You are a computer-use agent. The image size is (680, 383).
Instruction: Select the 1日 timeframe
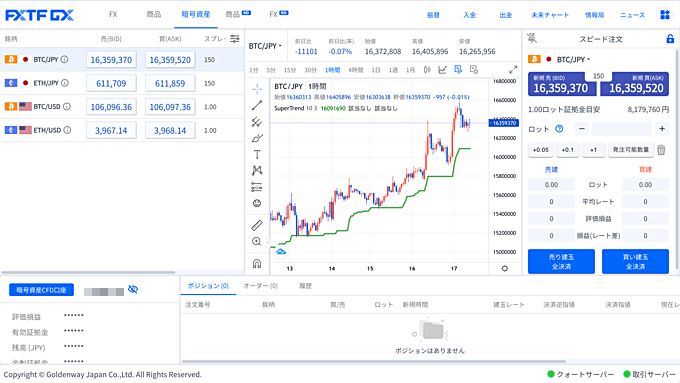(x=376, y=70)
